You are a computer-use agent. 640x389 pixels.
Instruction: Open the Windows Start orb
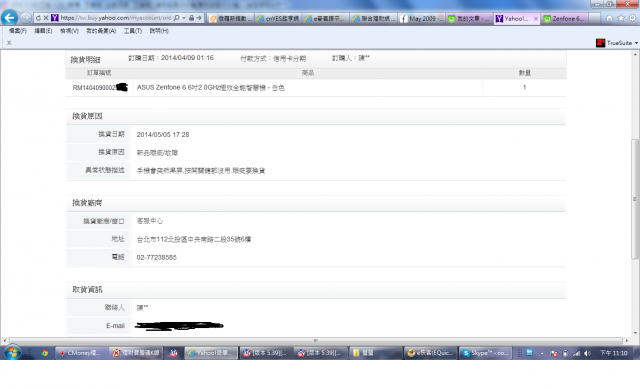click(x=13, y=353)
